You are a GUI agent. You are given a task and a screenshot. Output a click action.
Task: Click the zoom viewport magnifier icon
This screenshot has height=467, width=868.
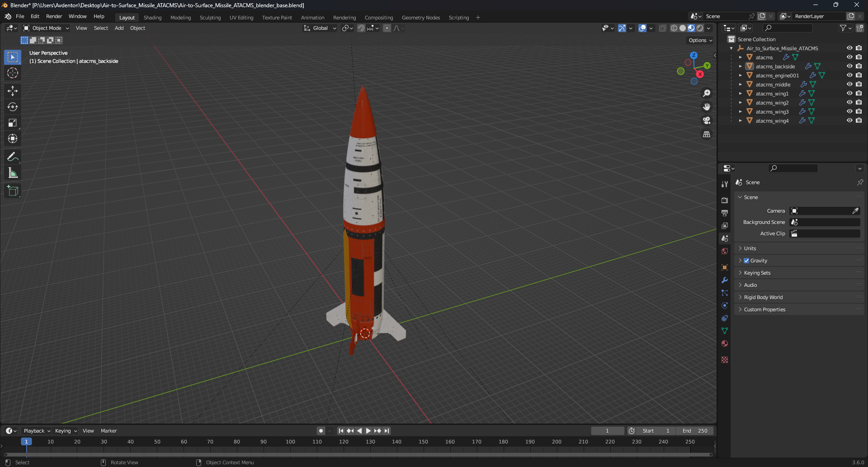tap(707, 93)
